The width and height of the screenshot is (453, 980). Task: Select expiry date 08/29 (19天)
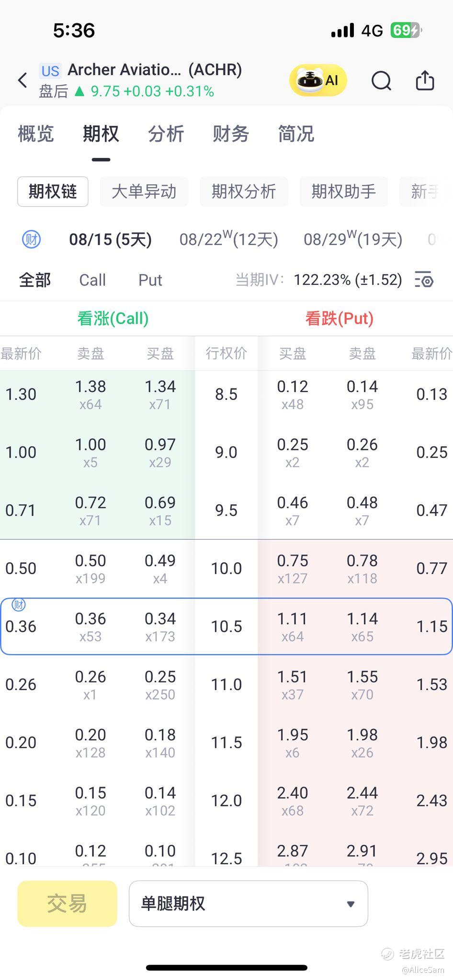(x=353, y=239)
